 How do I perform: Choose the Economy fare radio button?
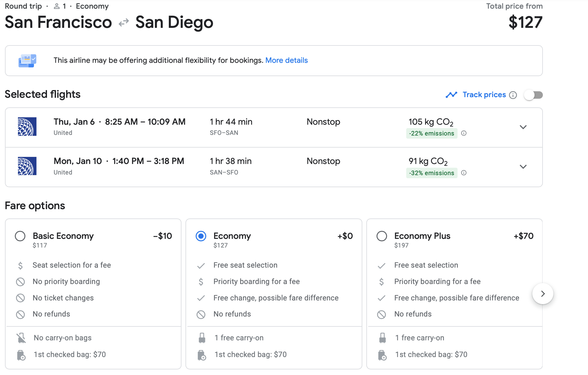click(x=201, y=236)
